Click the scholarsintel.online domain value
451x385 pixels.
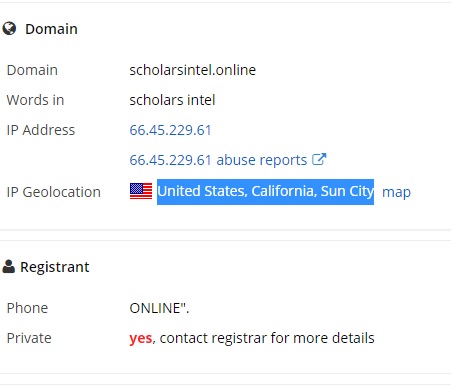pyautogui.click(x=193, y=70)
